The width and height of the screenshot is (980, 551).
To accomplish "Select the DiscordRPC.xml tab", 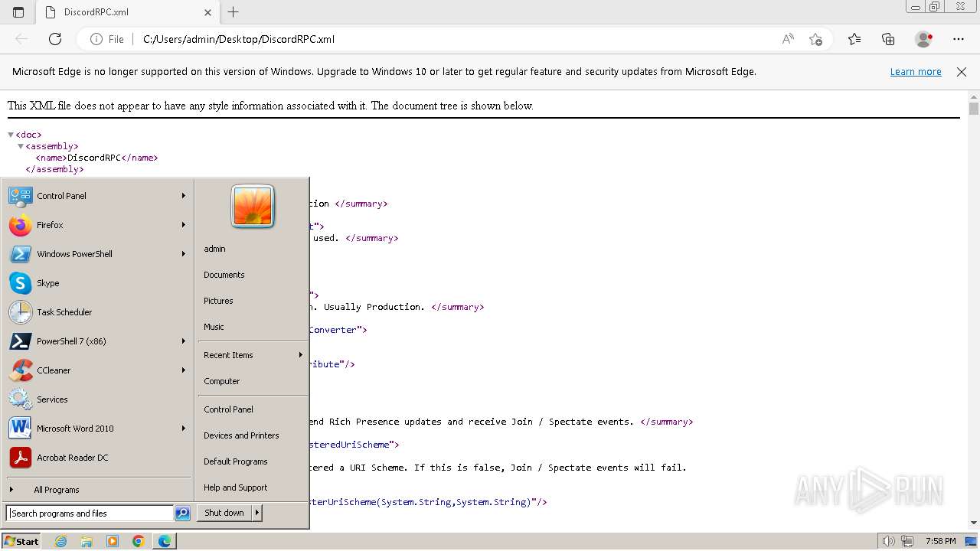I will coord(129,12).
